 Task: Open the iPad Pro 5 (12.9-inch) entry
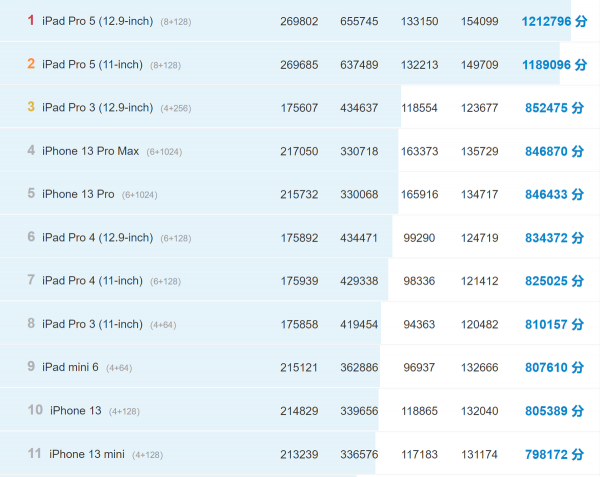(98, 21)
